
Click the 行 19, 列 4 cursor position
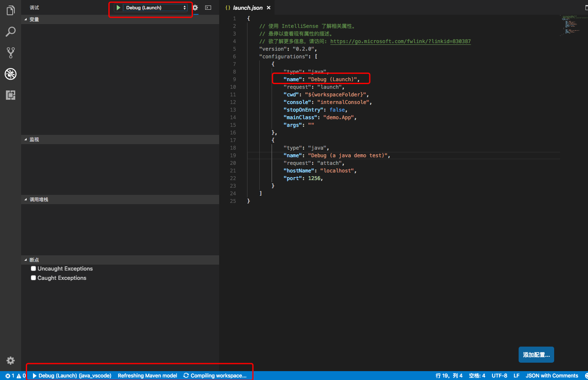(449, 376)
